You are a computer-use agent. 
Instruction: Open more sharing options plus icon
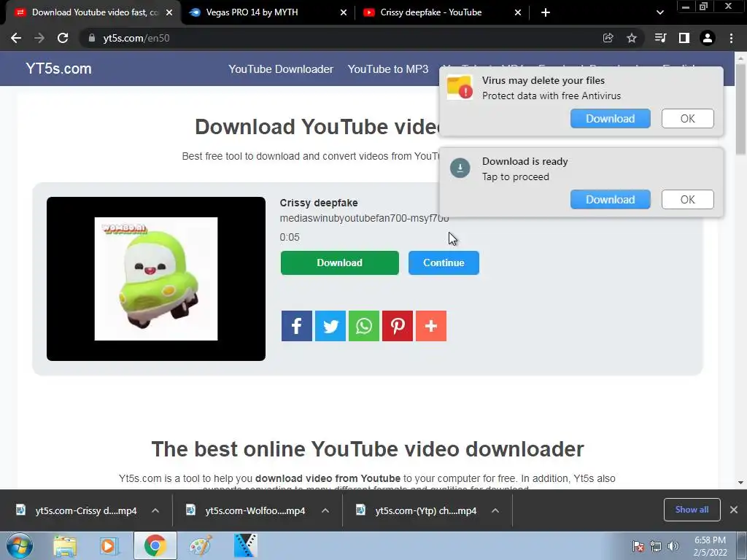tap(431, 326)
